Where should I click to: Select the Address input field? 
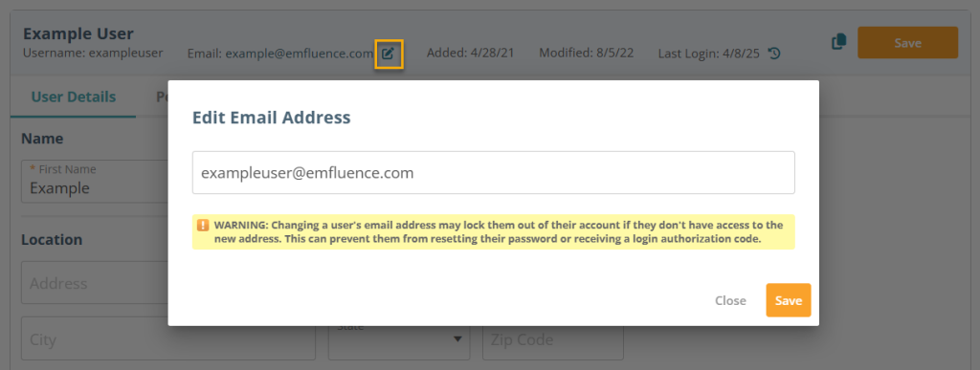(x=95, y=283)
